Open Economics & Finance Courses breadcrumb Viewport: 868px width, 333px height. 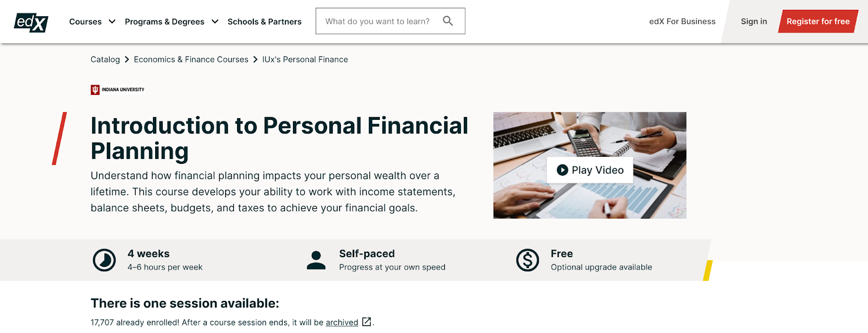click(191, 60)
